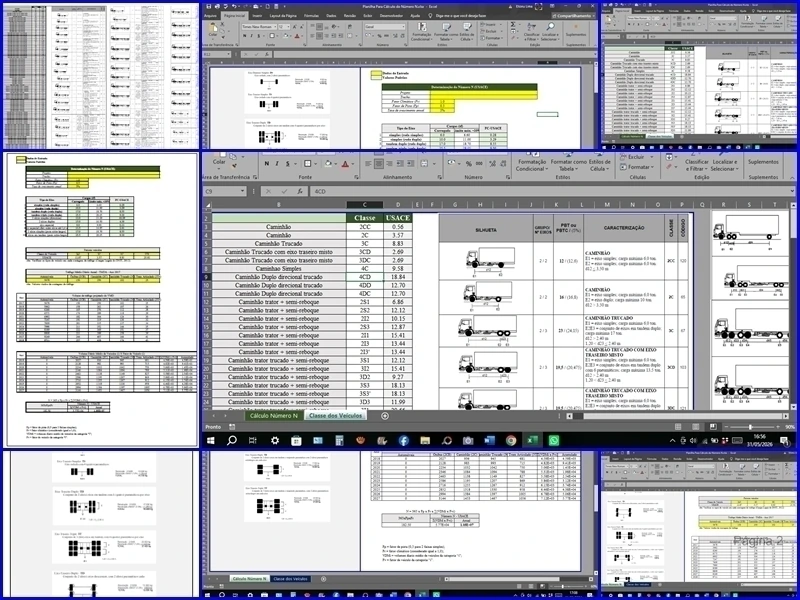Open Name Box dropdown showing C9
Viewport: 800px width, 600px height.
pos(242,191)
